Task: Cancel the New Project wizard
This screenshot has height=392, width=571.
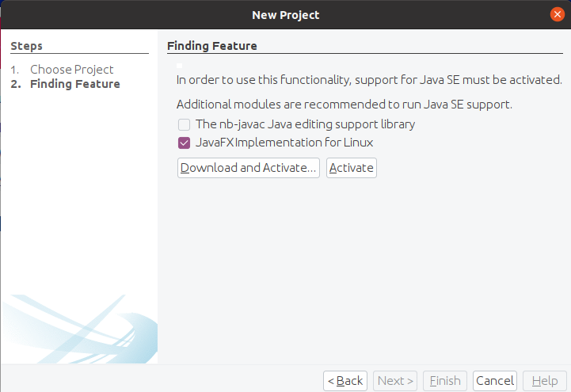Action: [x=495, y=381]
